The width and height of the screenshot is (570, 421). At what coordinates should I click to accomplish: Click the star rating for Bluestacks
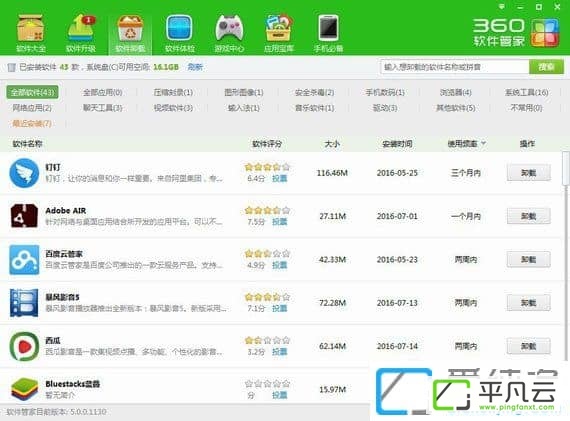(267, 383)
